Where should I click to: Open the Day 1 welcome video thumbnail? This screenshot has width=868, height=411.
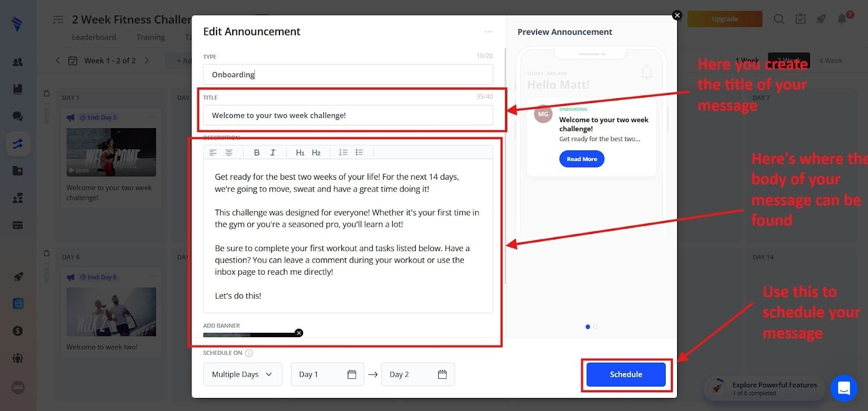pyautogui.click(x=111, y=152)
